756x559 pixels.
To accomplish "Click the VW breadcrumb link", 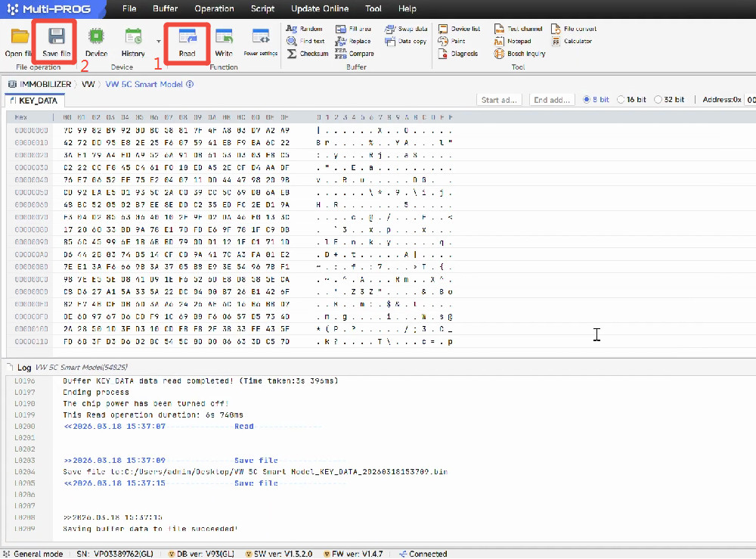I will 88,84.
